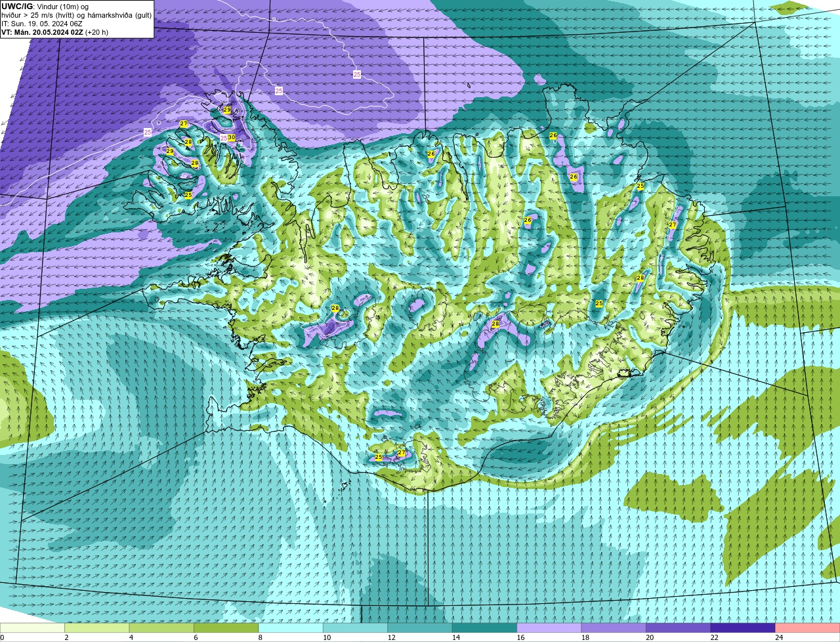Click the 18–20 m/s purple legend swatch
Screen dimensions: 840x642
tap(614, 628)
